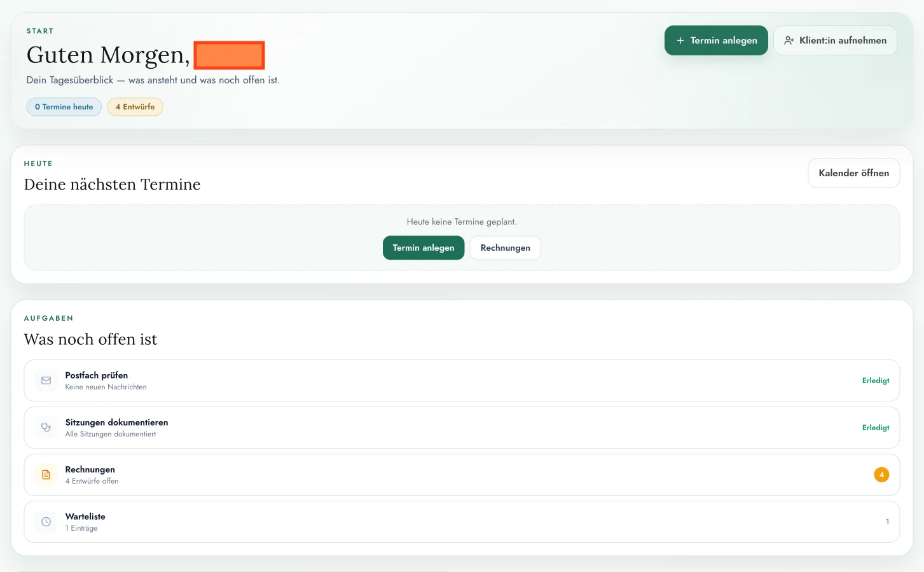The width and height of the screenshot is (924, 572).
Task: Click Rechnungen under the empty appointments area
Action: (505, 248)
